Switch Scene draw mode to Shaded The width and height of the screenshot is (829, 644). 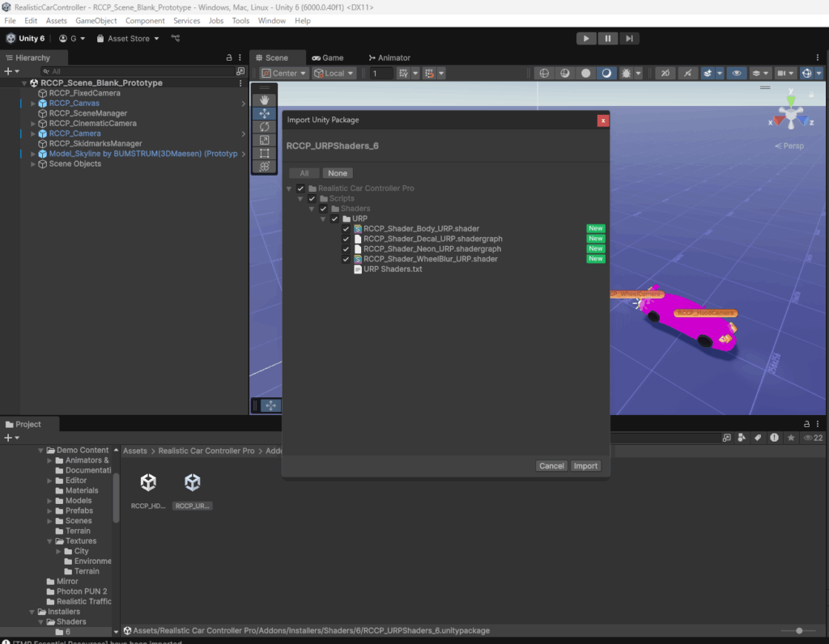(x=606, y=74)
